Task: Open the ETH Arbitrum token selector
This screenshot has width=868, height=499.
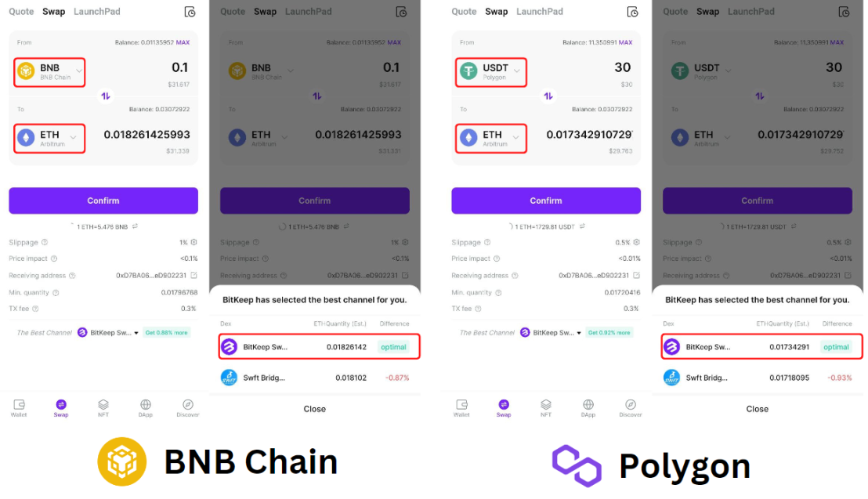Action: pos(49,138)
